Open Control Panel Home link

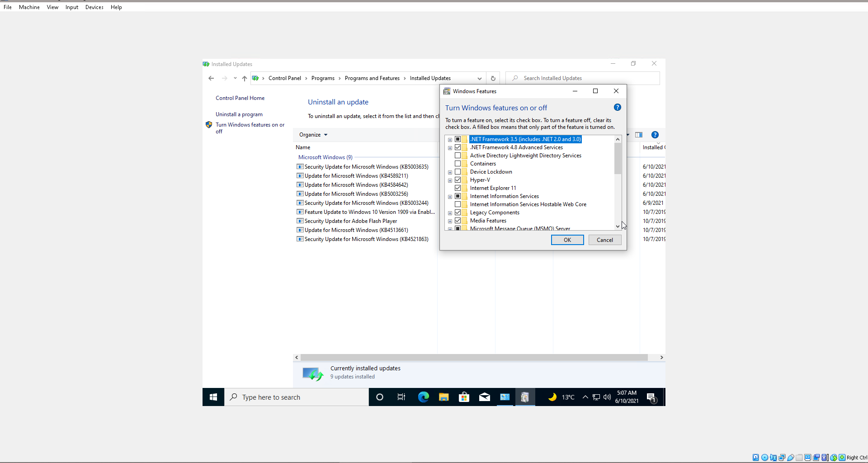[240, 98]
